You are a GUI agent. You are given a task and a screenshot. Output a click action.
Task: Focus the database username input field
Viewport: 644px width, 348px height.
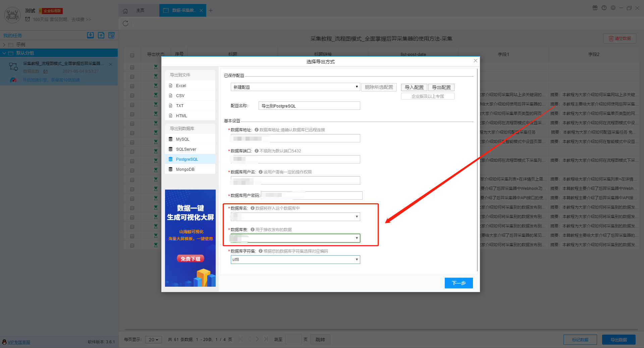tap(295, 181)
